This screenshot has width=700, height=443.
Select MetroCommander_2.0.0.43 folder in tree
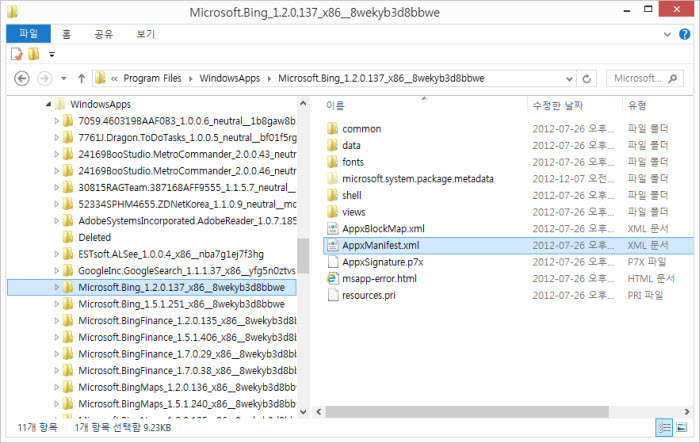pyautogui.click(x=187, y=154)
